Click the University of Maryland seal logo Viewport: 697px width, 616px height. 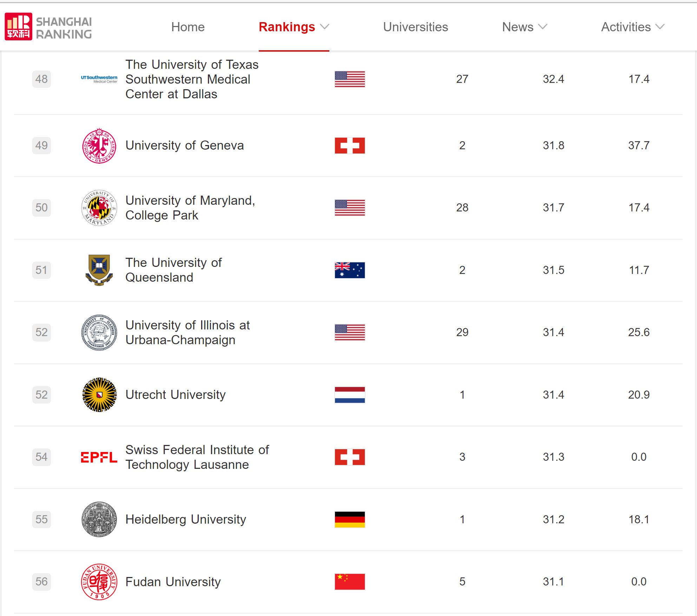coord(99,208)
